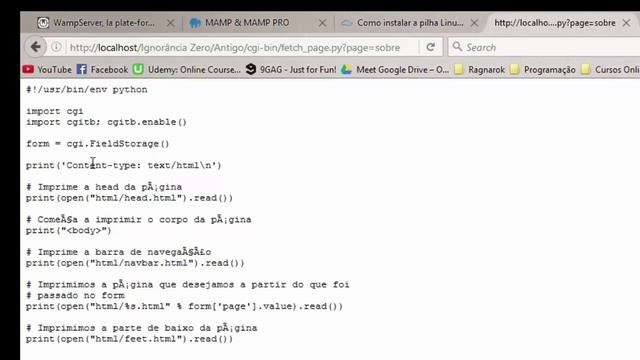Image resolution: width=640 pixels, height=360 pixels.
Task: Click the form['page'].value print line
Action: tap(184, 307)
